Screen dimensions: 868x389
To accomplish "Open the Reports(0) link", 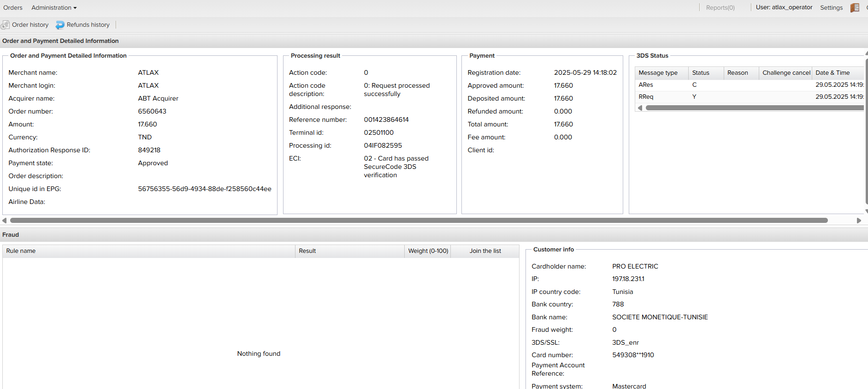I will pyautogui.click(x=720, y=8).
